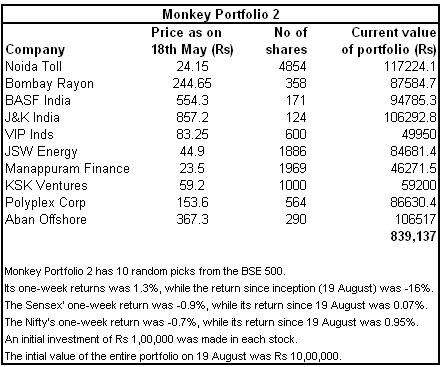Select KSK Ventures value 59200
Screen dimensions: 445x367
pos(419,185)
